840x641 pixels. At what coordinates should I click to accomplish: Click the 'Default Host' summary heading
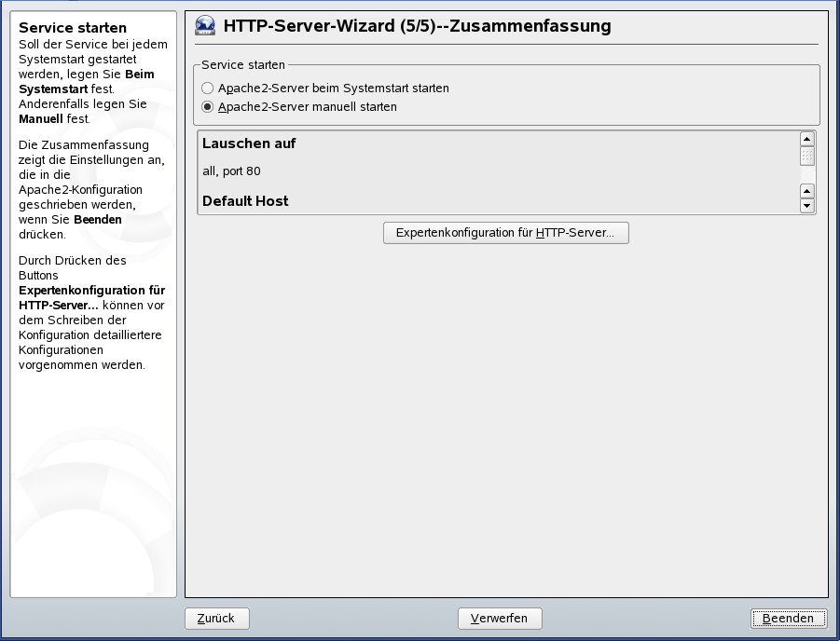click(x=245, y=201)
